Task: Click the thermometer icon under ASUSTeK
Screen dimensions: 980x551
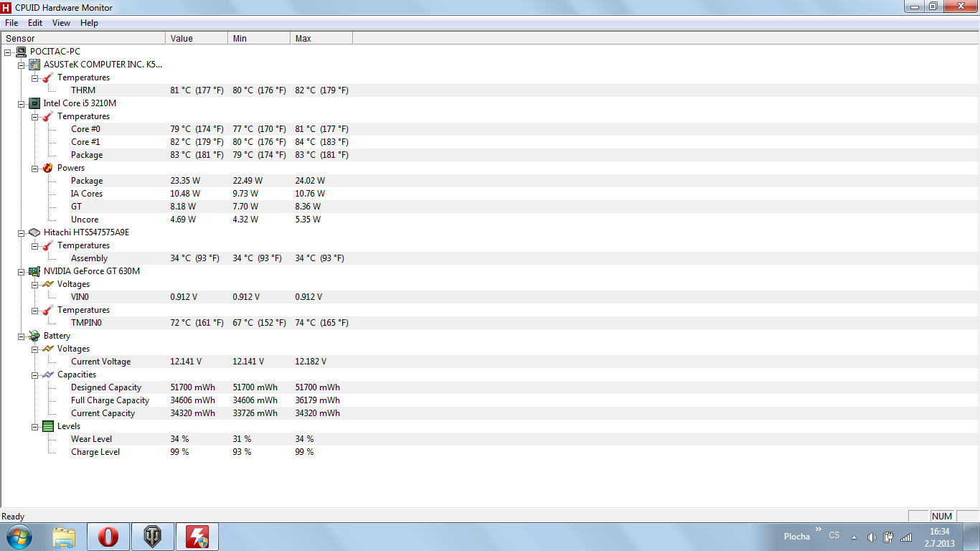Action: [x=48, y=77]
